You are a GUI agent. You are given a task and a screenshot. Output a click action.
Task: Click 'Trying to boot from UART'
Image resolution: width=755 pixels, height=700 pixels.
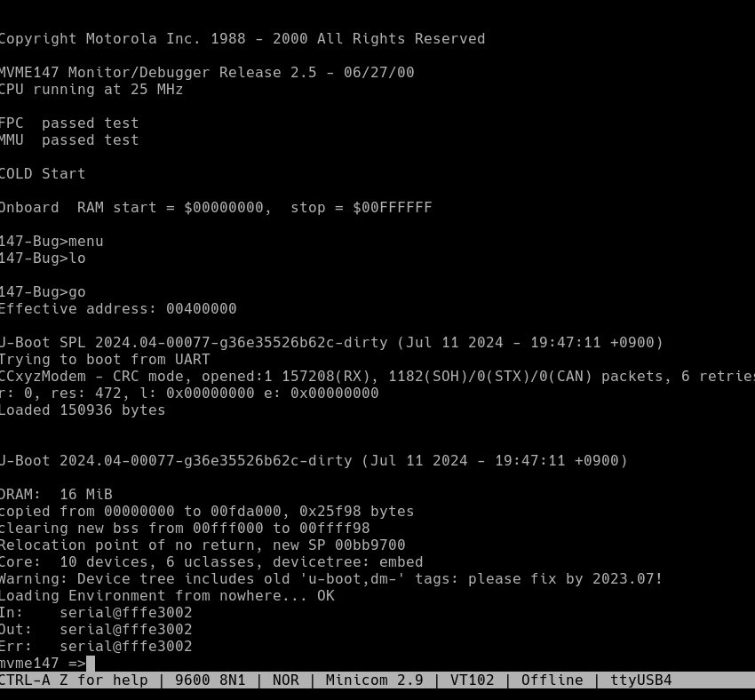[105, 360]
